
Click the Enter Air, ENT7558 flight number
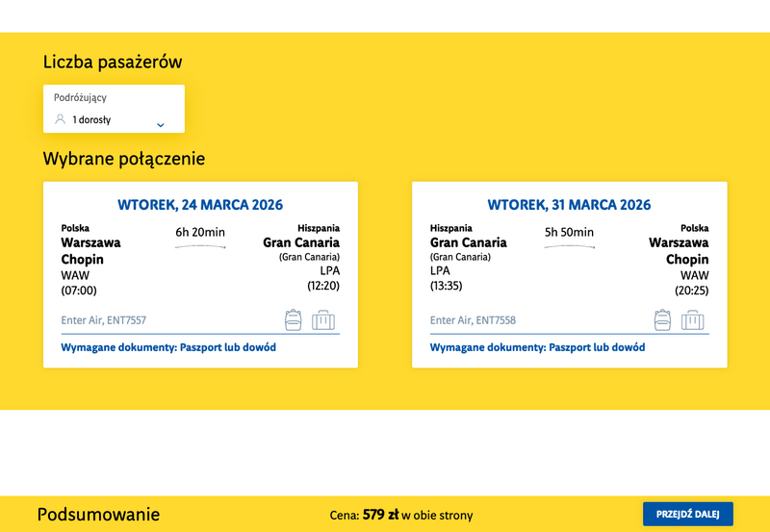(x=473, y=320)
